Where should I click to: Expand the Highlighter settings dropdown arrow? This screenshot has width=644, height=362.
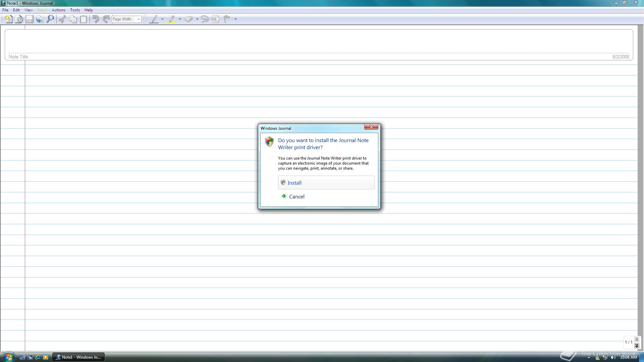[180, 19]
